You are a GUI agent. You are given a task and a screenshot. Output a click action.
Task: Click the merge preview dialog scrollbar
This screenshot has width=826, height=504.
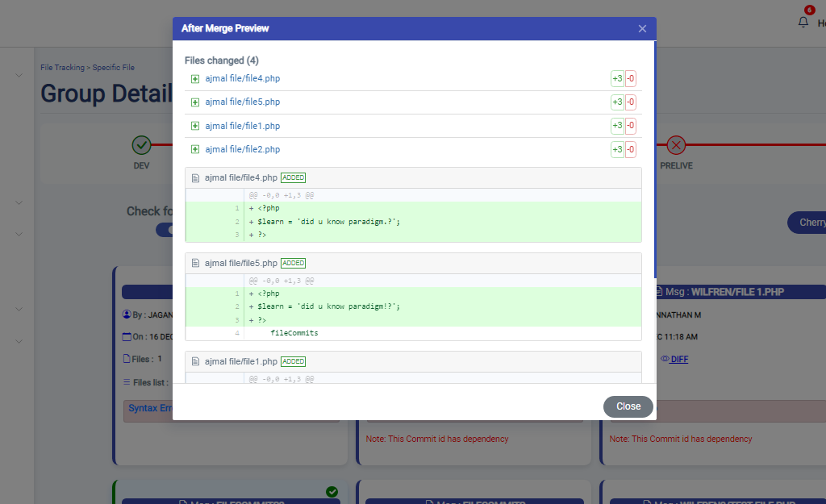pyautogui.click(x=654, y=161)
